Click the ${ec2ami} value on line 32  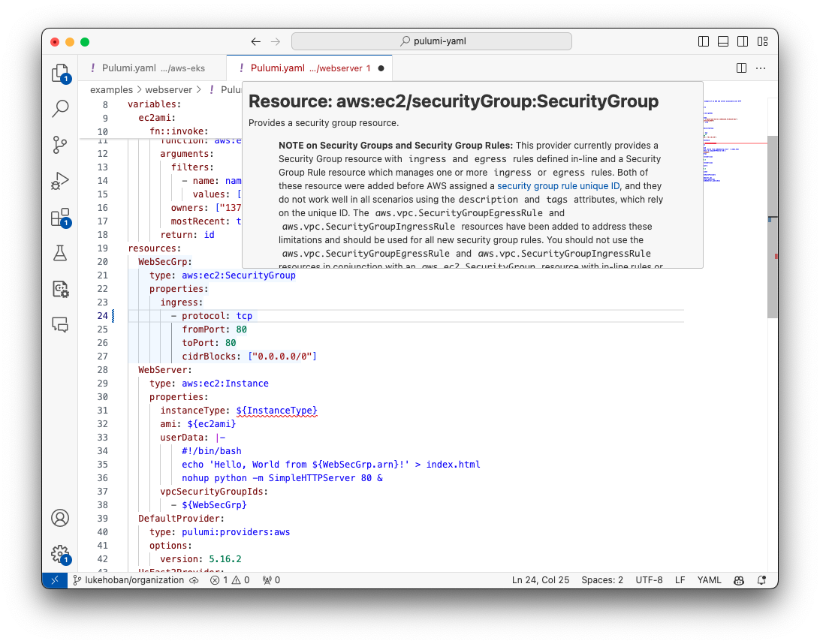[211, 424]
